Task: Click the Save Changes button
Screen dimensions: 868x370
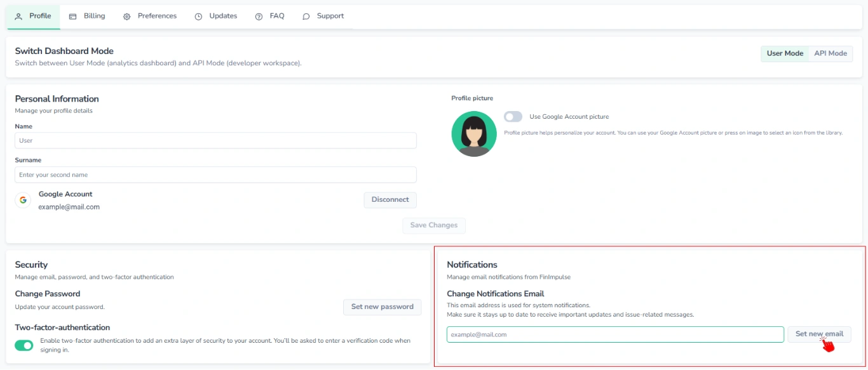Action: (x=433, y=225)
